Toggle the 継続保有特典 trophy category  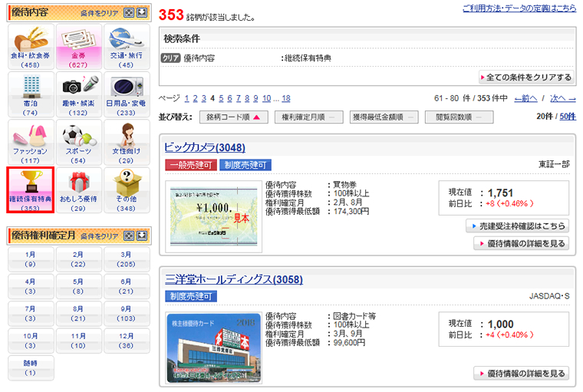[x=31, y=190]
